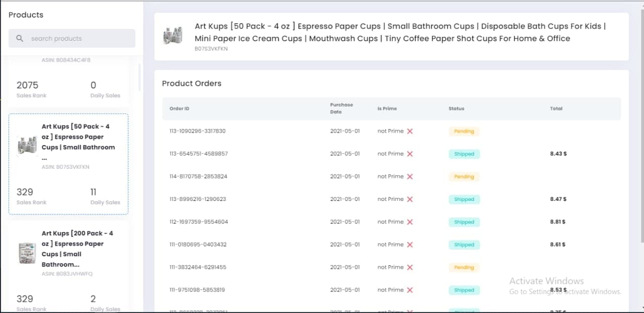The height and width of the screenshot is (313, 644).
Task: Click the Product Orders heading
Action: [x=192, y=83]
